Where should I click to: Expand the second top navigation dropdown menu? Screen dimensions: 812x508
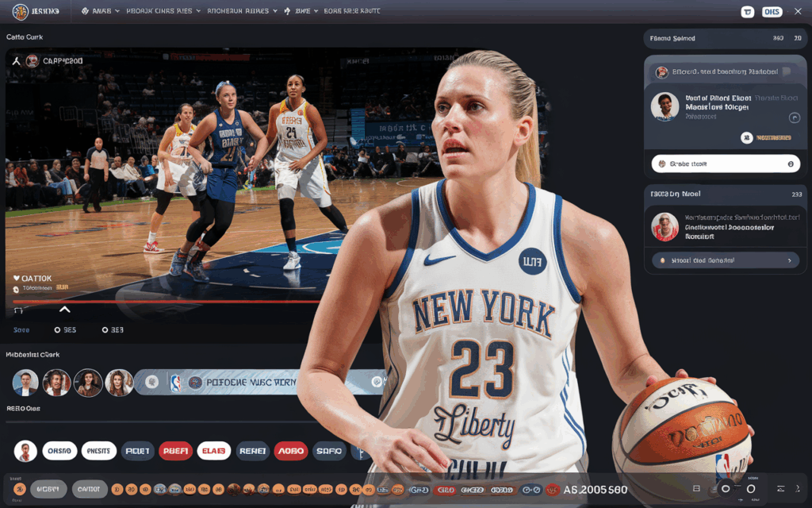(163, 11)
